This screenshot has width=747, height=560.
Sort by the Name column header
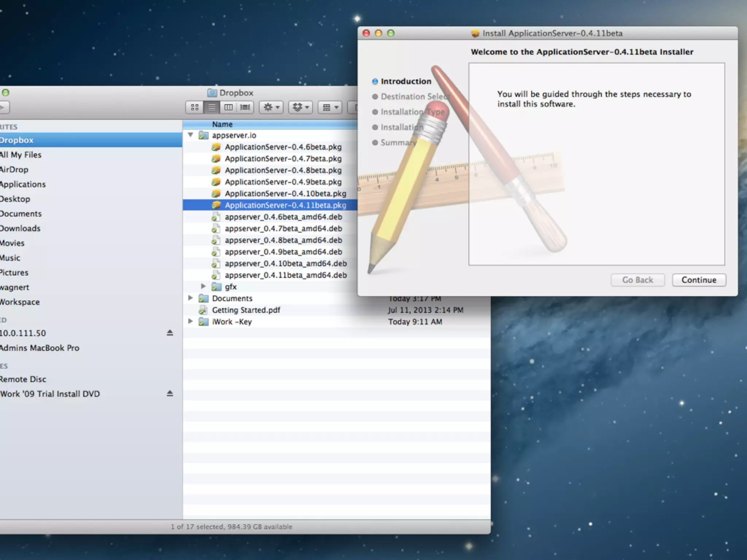pos(270,124)
